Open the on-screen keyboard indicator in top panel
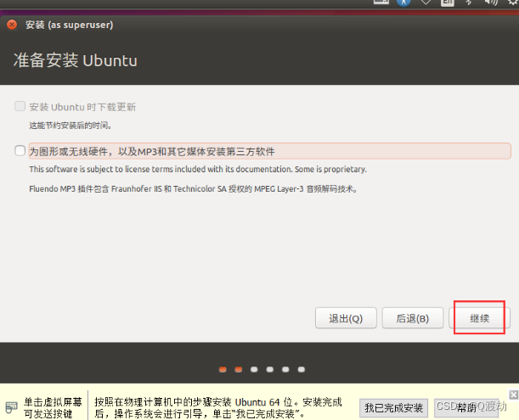519x420 pixels. [381, 2]
